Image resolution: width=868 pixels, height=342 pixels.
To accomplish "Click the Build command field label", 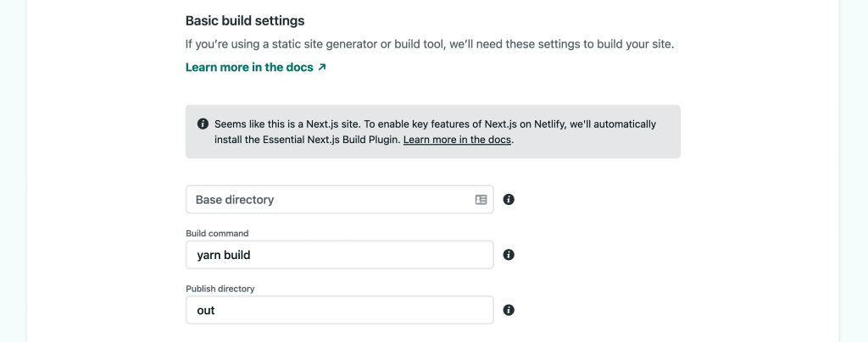I will (x=217, y=233).
